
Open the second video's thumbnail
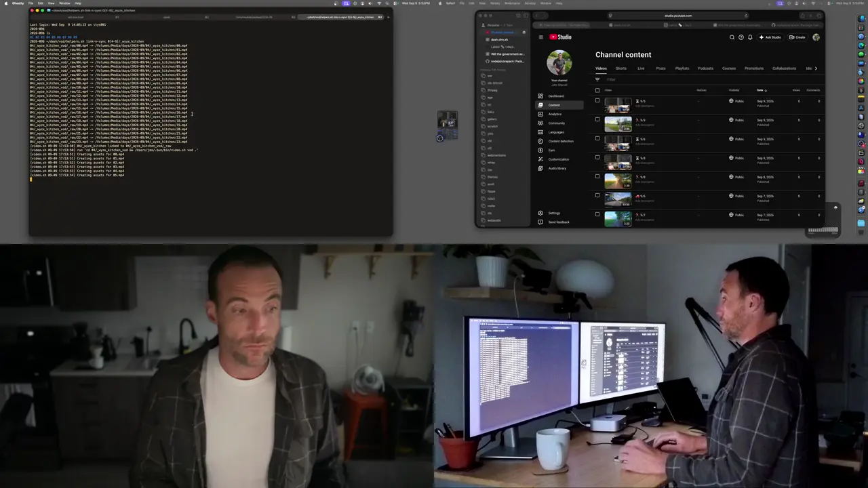618,124
